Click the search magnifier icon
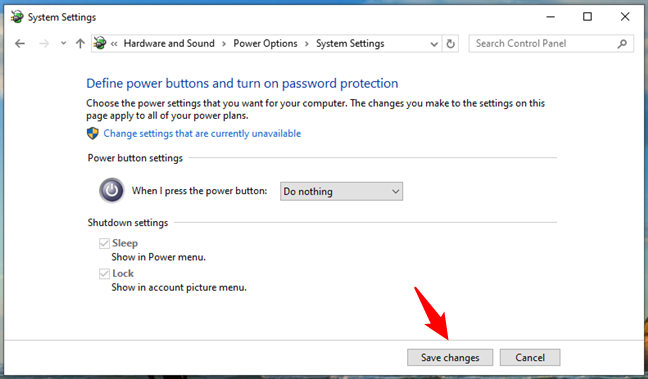Image resolution: width=648 pixels, height=379 pixels. coord(622,43)
